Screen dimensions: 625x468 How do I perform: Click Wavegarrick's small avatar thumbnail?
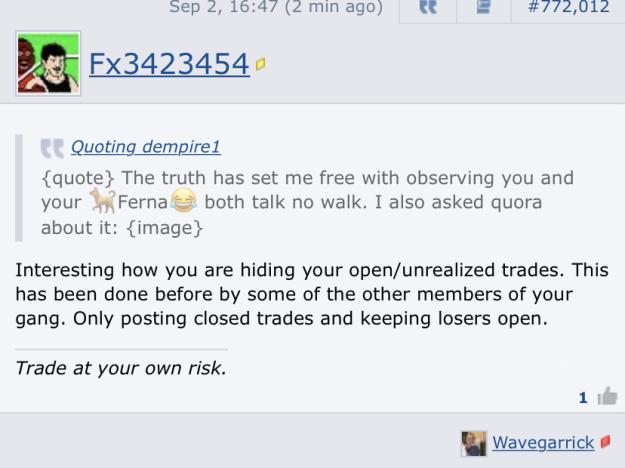click(474, 443)
